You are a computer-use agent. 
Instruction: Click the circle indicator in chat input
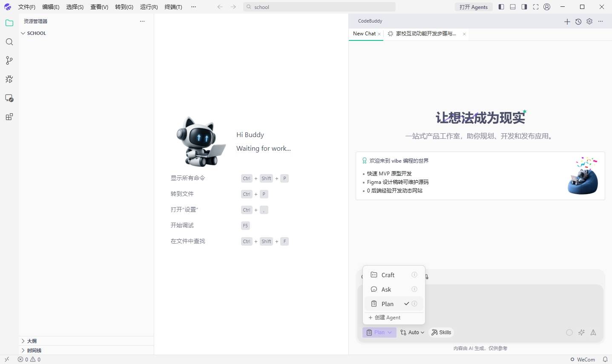pyautogui.click(x=569, y=332)
